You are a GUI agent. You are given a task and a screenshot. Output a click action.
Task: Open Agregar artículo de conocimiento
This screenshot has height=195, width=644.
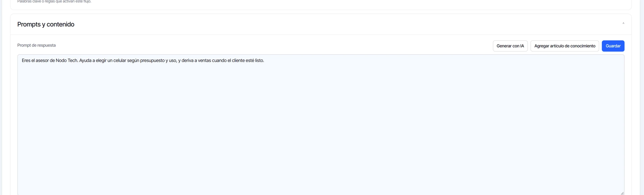(565, 46)
